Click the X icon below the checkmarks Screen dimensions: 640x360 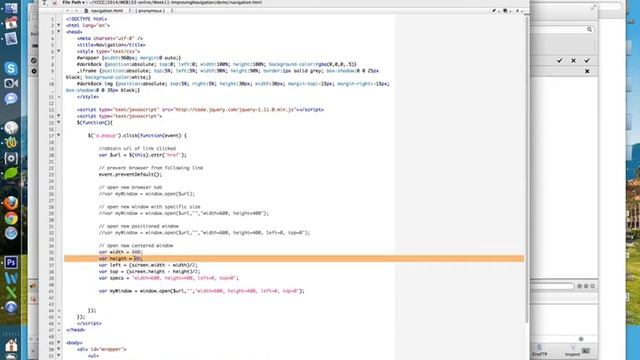(x=587, y=71)
